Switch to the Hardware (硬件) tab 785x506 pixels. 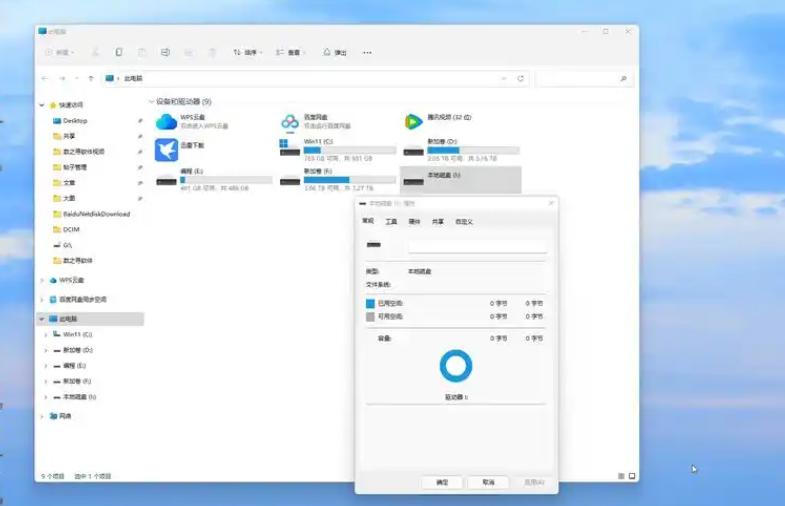pyautogui.click(x=415, y=221)
